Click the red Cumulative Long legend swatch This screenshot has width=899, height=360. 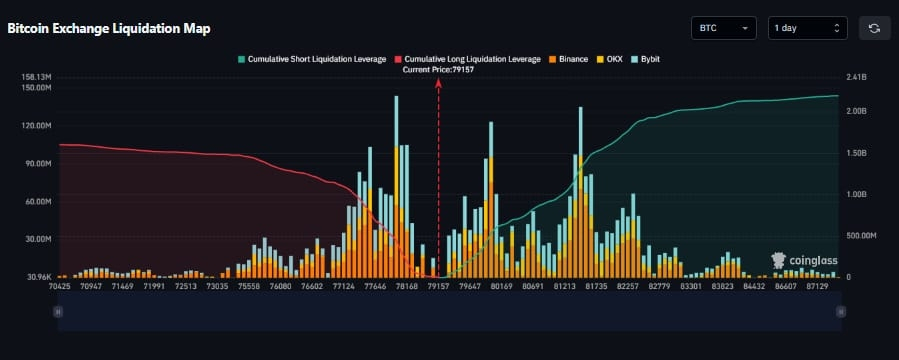[x=398, y=59]
